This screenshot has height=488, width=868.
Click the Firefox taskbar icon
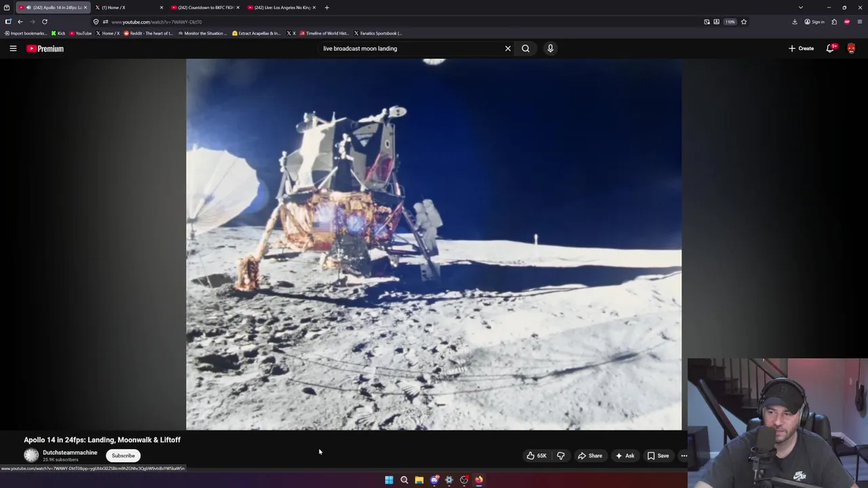click(x=479, y=480)
